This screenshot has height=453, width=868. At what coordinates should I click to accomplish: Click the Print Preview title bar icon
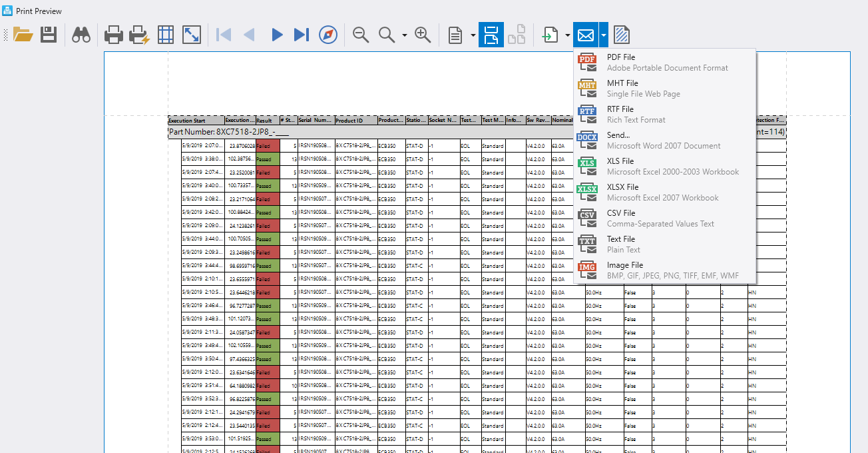click(x=8, y=11)
